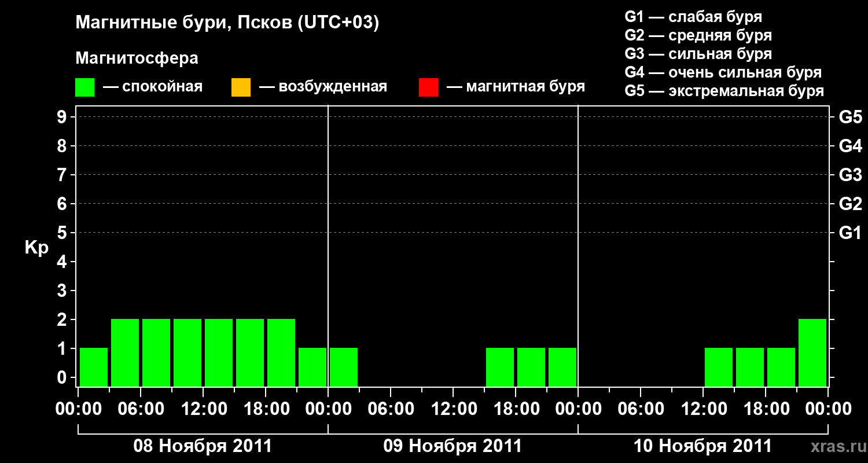Select the "G3 — сильная буря" legend line

click(x=698, y=54)
